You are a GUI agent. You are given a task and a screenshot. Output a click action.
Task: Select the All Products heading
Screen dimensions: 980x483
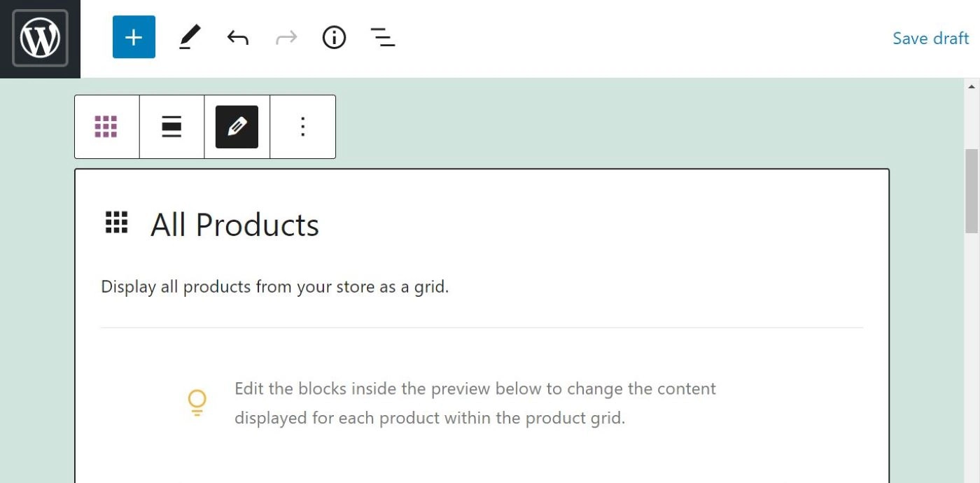click(x=234, y=225)
